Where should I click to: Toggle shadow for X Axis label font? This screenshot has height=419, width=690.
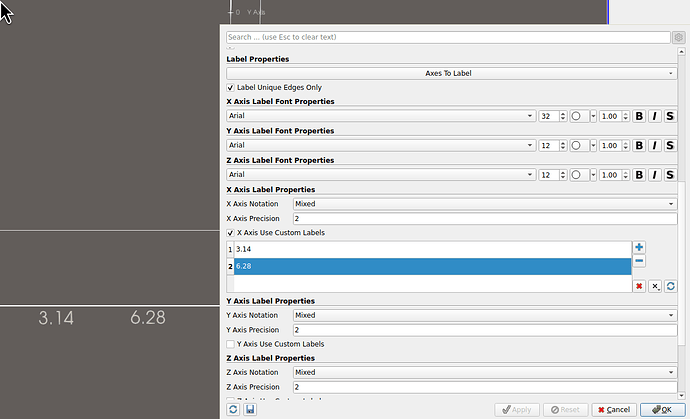pos(670,116)
